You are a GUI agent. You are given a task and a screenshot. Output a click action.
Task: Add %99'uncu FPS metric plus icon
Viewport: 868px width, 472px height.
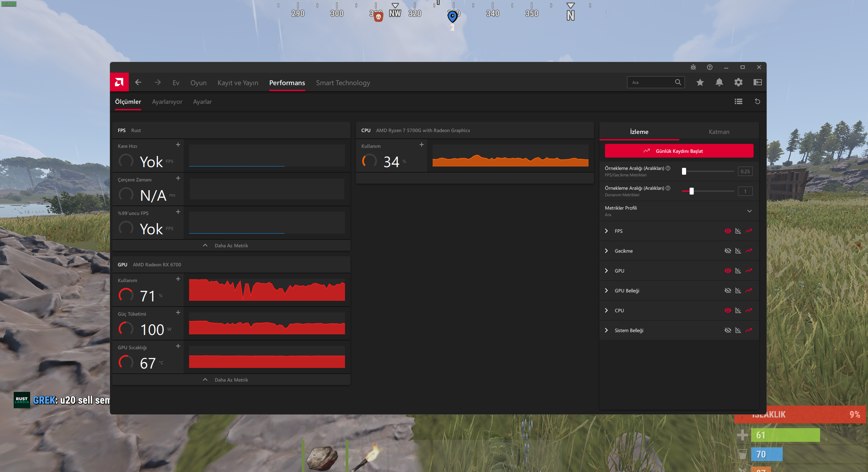tap(178, 212)
